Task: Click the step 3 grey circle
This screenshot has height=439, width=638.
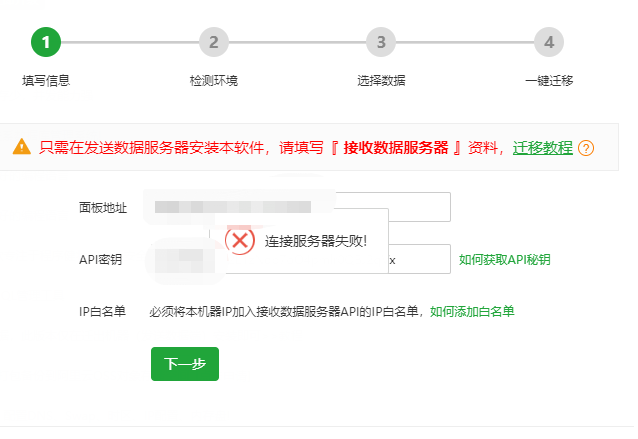Action: [x=381, y=42]
